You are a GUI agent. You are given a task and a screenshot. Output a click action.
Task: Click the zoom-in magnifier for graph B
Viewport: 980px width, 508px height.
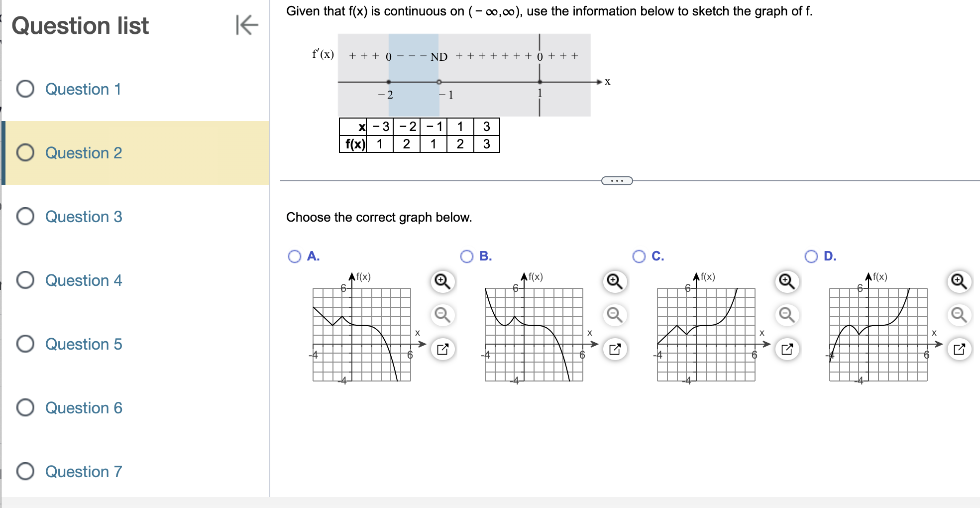click(x=614, y=281)
